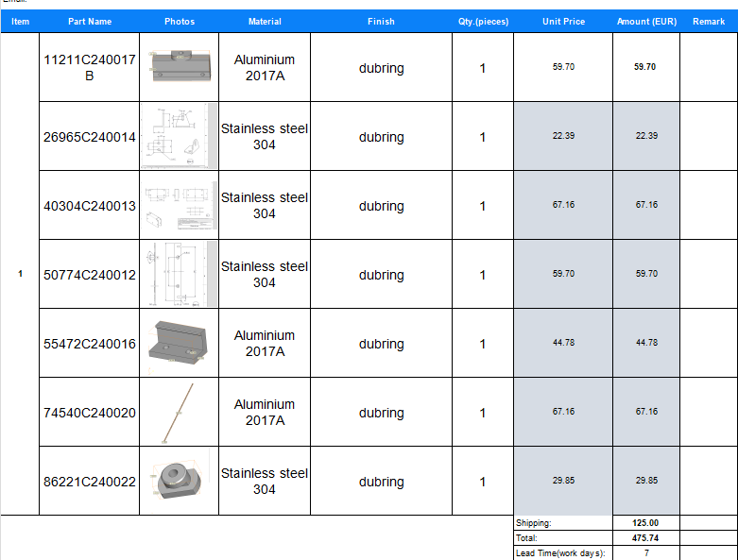Open drawing thumbnail for 26965C240014

coord(180,136)
